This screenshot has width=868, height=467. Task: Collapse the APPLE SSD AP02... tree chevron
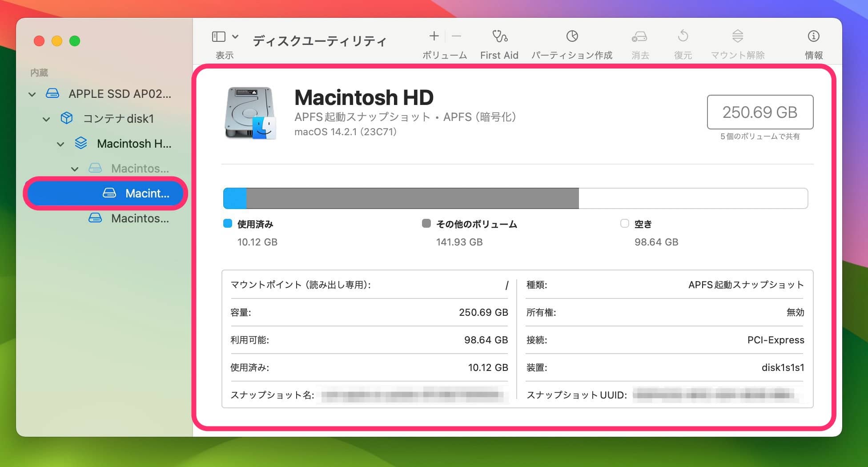click(32, 94)
